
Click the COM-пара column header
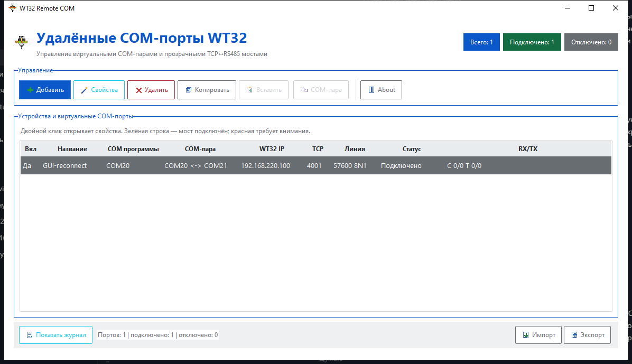[200, 149]
